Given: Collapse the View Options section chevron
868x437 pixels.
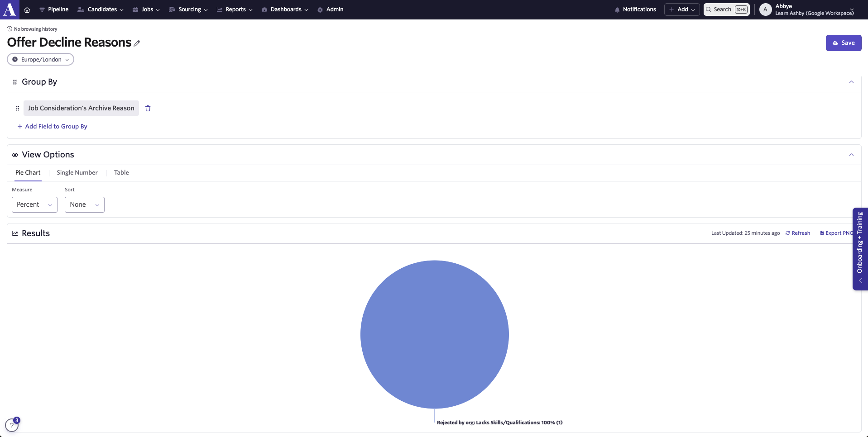Looking at the screenshot, I should point(851,155).
